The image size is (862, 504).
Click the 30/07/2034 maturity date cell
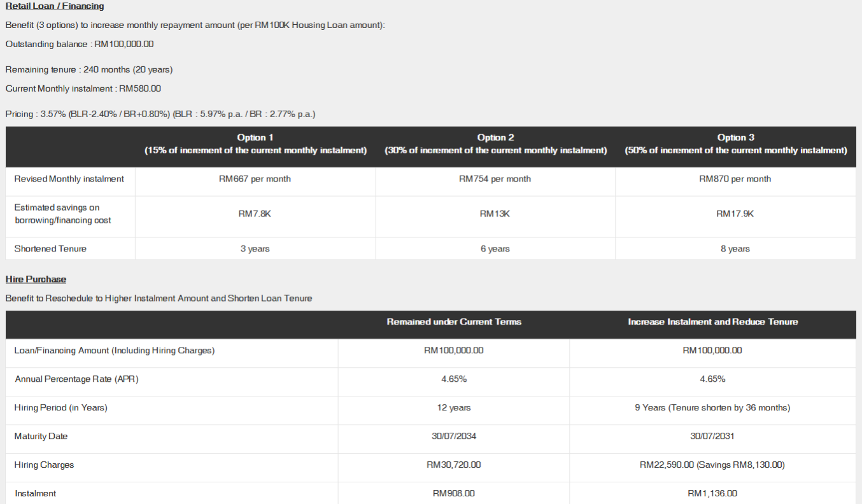454,437
